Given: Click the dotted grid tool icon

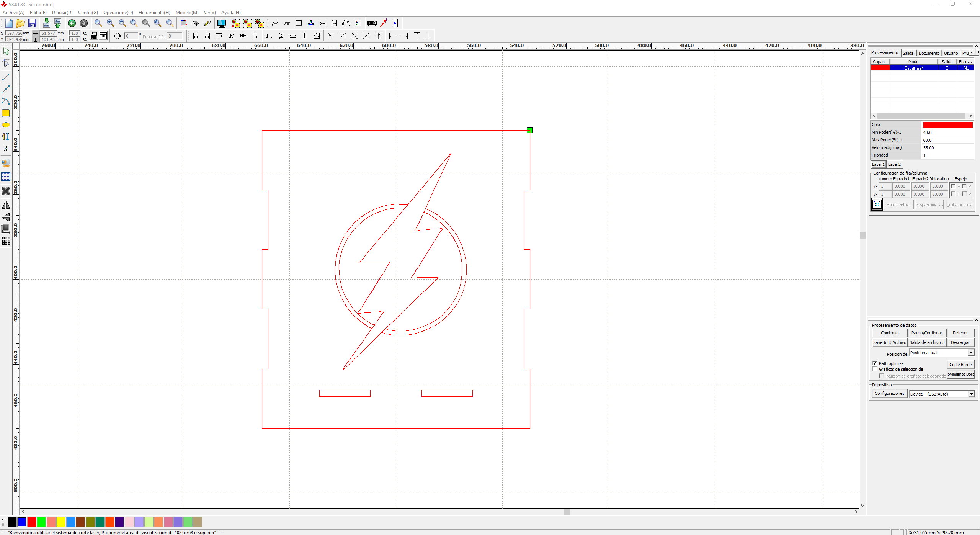Looking at the screenshot, I should 6,177.
